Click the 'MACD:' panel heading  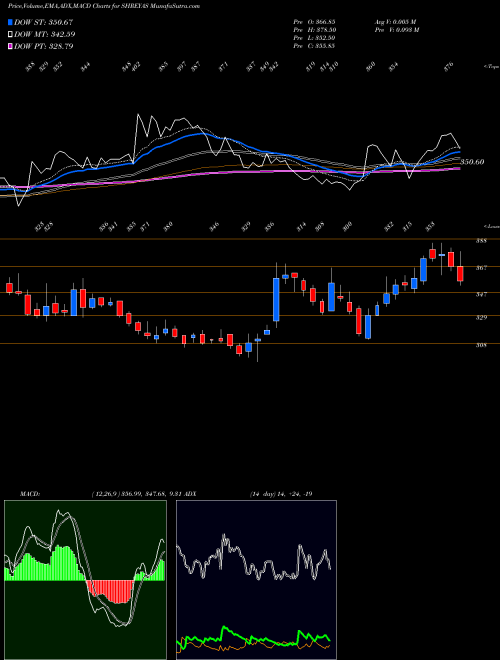[30, 494]
